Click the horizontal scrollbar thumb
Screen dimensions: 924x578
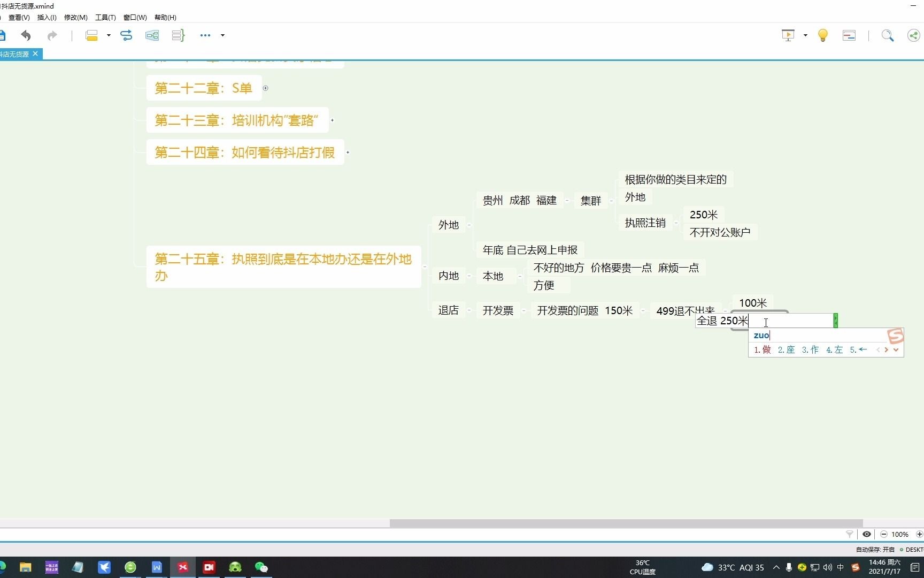coord(626,523)
